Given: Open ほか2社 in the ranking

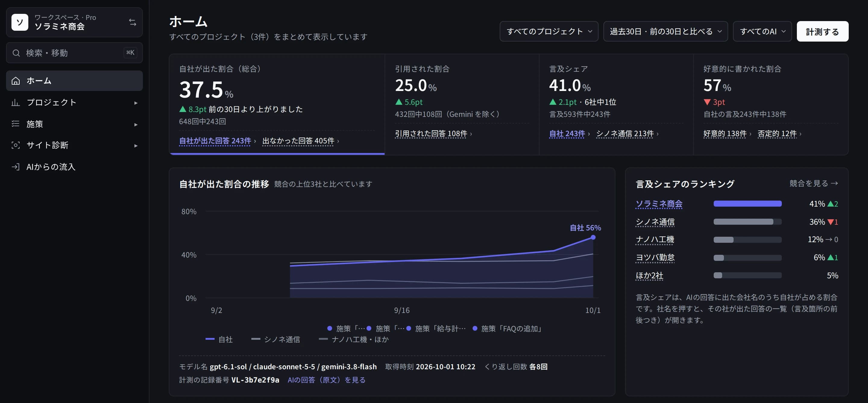Looking at the screenshot, I should (x=649, y=275).
